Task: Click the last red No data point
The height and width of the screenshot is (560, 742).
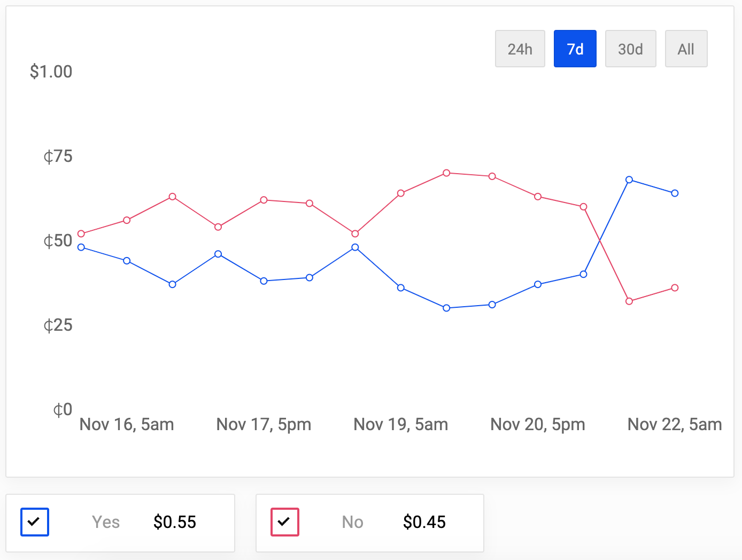Action: point(675,288)
